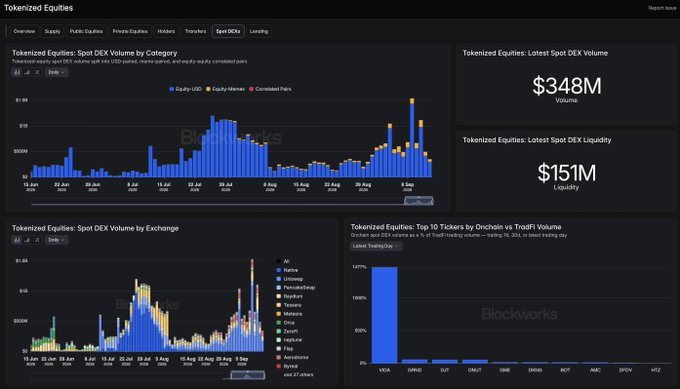The height and width of the screenshot is (389, 680).
Task: Select line chart icon in Volume by Category
Action: click(27, 72)
